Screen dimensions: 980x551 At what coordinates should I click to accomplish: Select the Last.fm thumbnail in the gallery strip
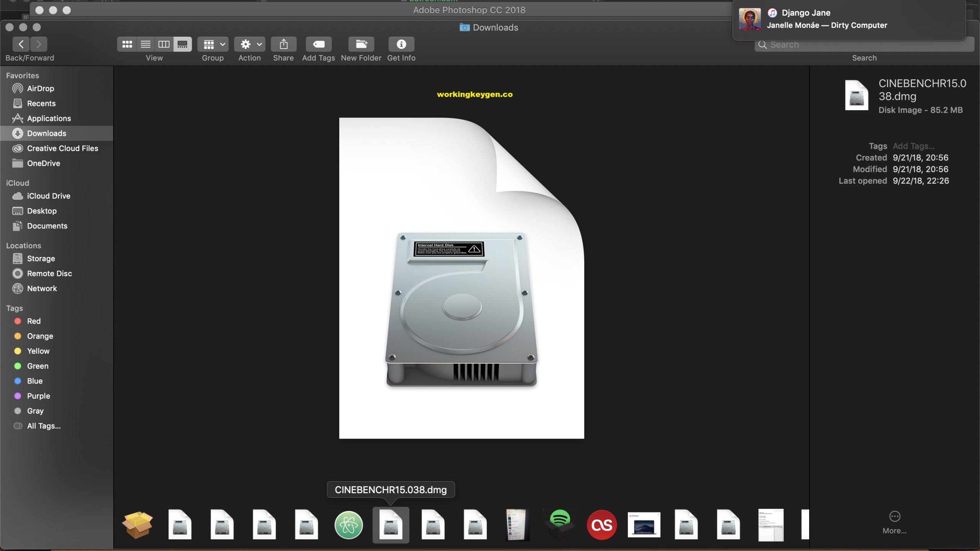[602, 525]
